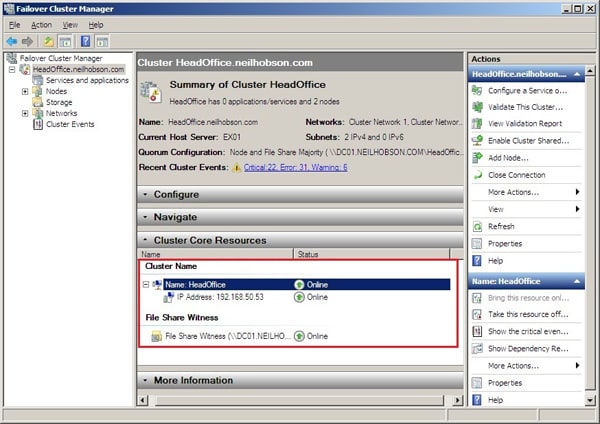
Task: Click the Help question mark toolbar icon
Action: 85,41
